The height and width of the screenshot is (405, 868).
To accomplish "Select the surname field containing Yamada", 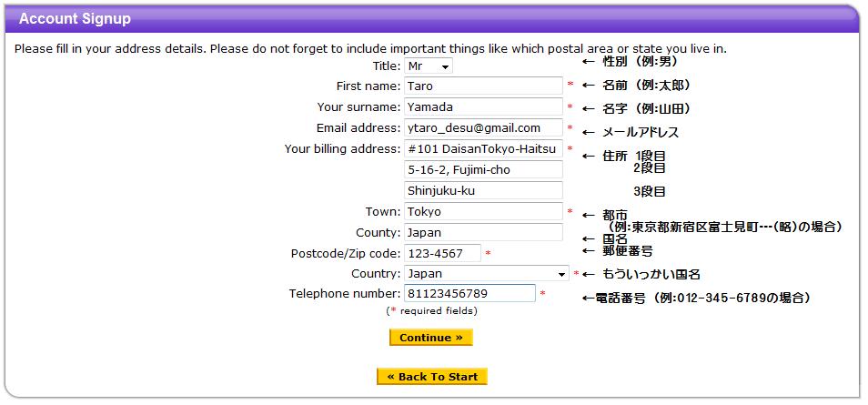I will click(x=483, y=107).
